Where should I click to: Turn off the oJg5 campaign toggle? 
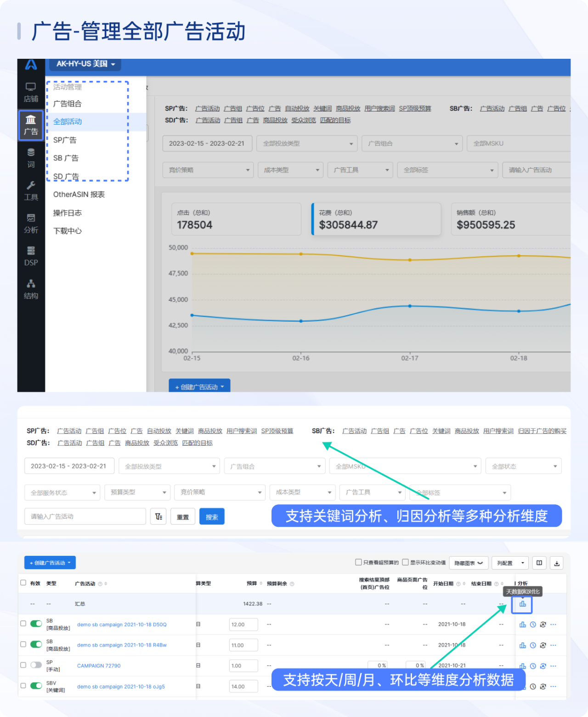pos(36,686)
